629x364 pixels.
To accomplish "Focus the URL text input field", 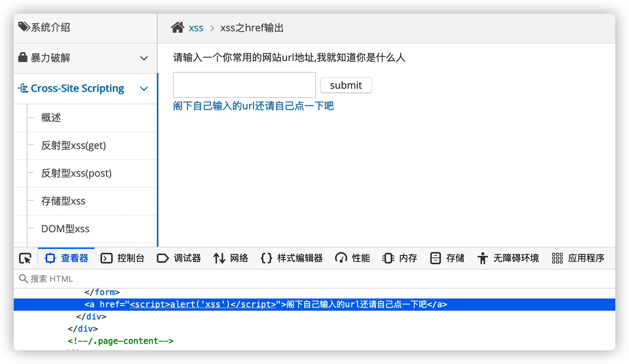I will pyautogui.click(x=244, y=85).
